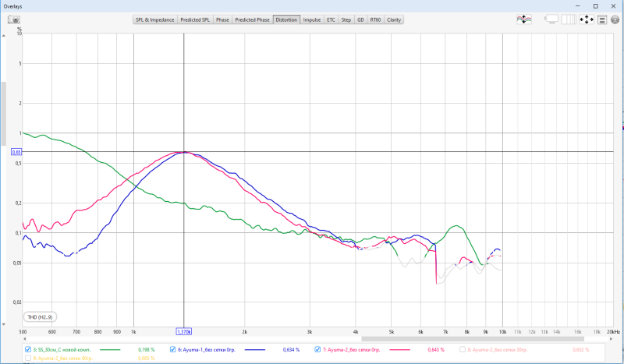
Task: Click the 0,65 cursor level box
Action: pos(16,152)
